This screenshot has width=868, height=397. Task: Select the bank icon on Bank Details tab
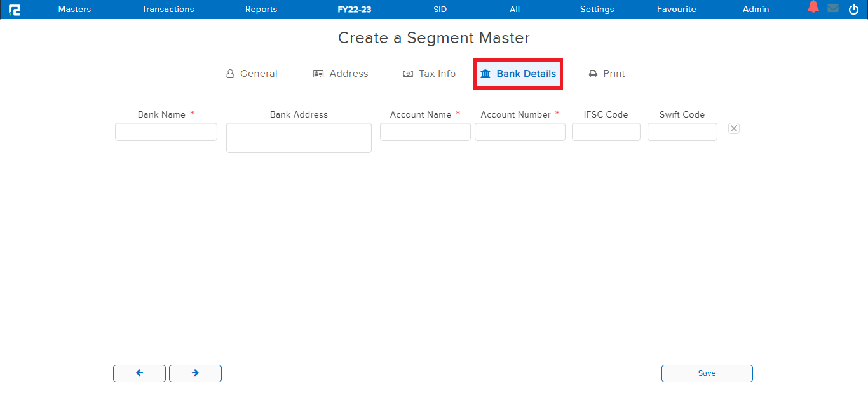coord(486,74)
